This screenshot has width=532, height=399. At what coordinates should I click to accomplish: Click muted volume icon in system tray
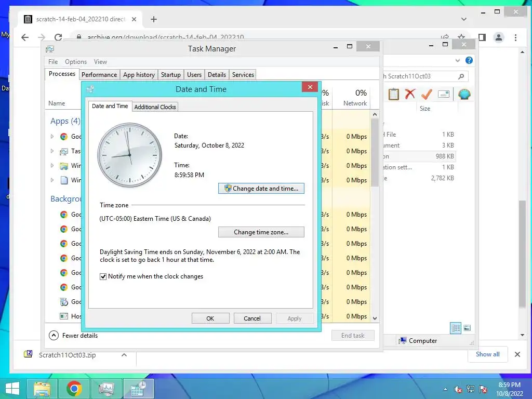458,389
